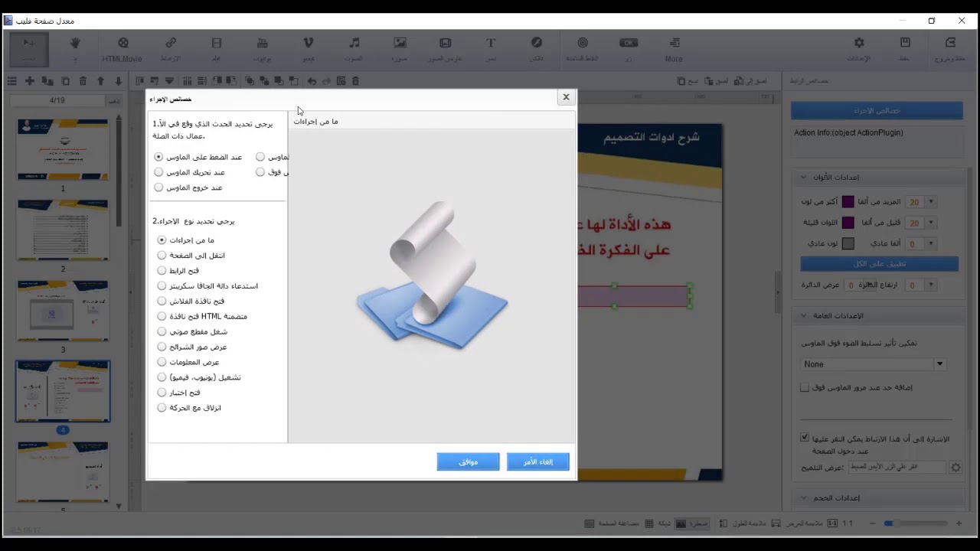
Task: Move page up with up arrow
Action: click(x=100, y=80)
